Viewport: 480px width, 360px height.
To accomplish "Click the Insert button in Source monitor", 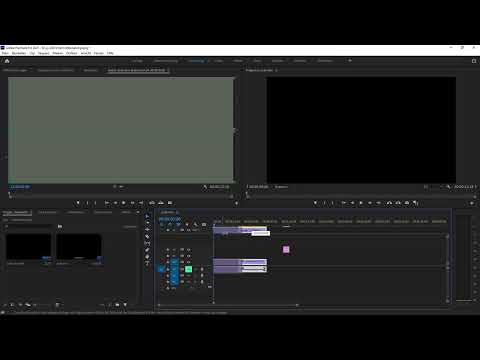I will click(152, 203).
